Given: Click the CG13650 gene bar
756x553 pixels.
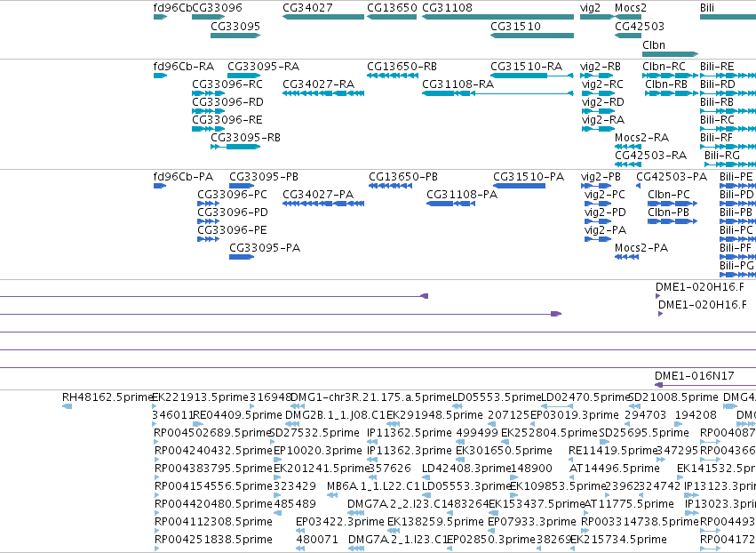Looking at the screenshot, I should [392, 17].
